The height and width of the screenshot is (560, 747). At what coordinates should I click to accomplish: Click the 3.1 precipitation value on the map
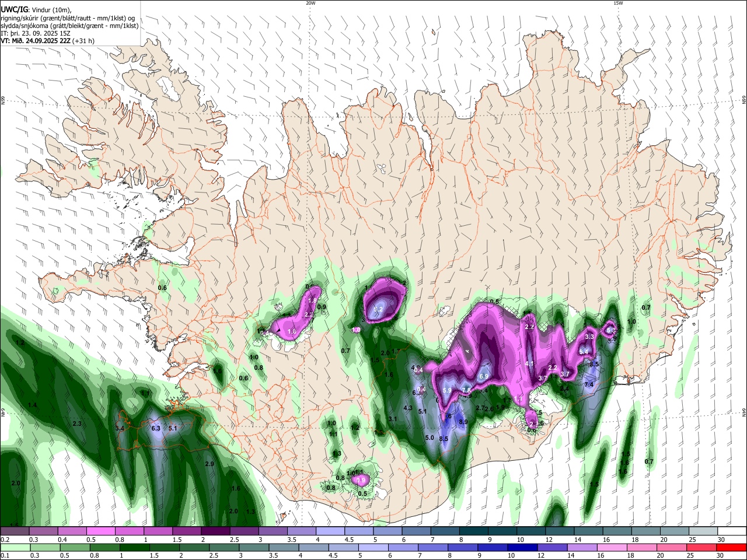pyautogui.click(x=393, y=419)
